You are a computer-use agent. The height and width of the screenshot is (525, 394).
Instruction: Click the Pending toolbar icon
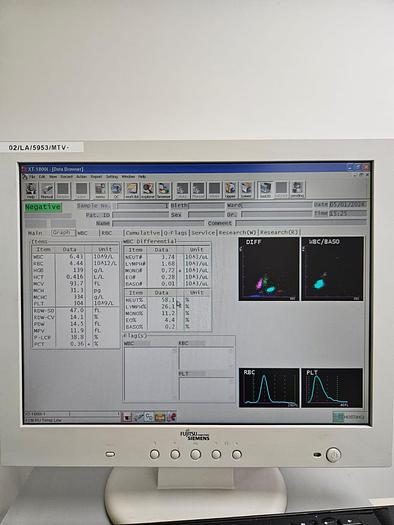[x=297, y=190]
